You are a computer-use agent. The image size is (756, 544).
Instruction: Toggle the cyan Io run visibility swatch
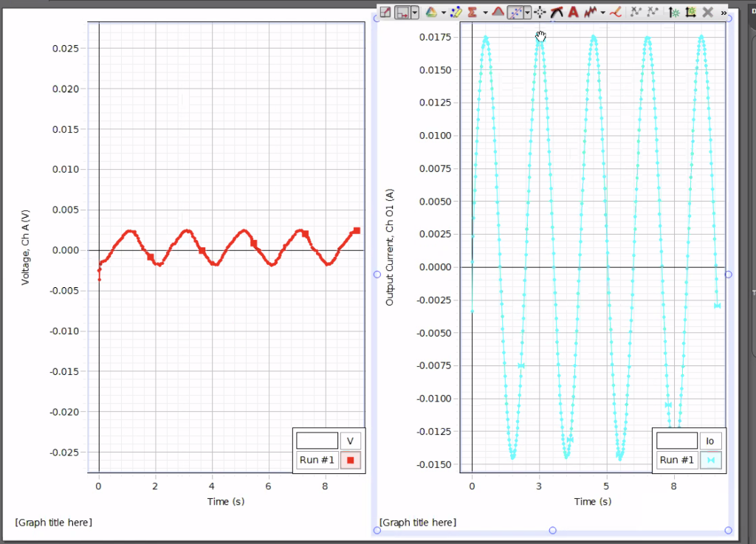(709, 459)
